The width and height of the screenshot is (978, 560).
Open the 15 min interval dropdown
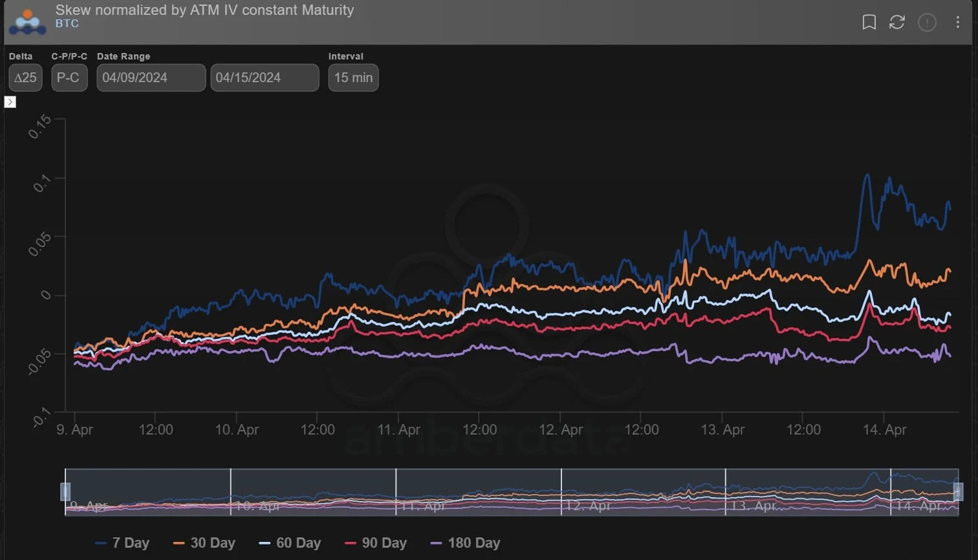353,78
